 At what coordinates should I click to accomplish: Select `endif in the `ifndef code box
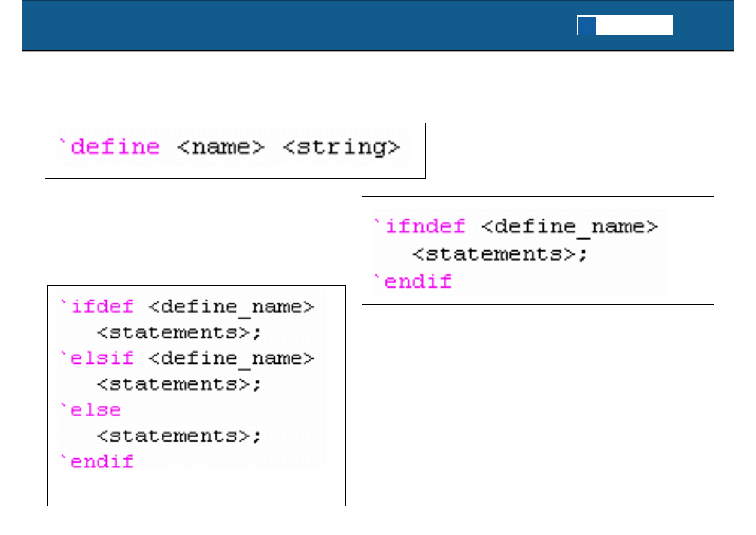(413, 281)
